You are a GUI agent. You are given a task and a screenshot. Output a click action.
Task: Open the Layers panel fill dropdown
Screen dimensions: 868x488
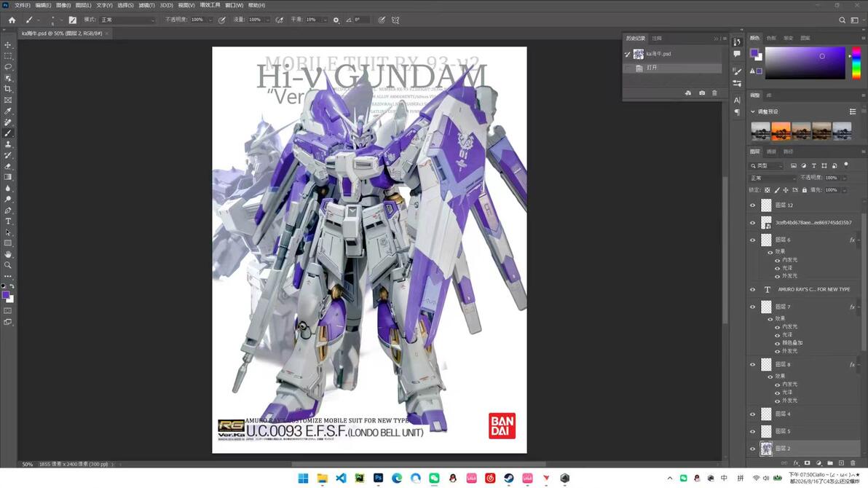click(x=844, y=190)
